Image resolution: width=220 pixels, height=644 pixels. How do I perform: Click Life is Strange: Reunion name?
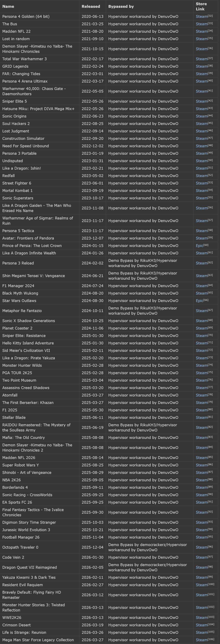(24, 633)
